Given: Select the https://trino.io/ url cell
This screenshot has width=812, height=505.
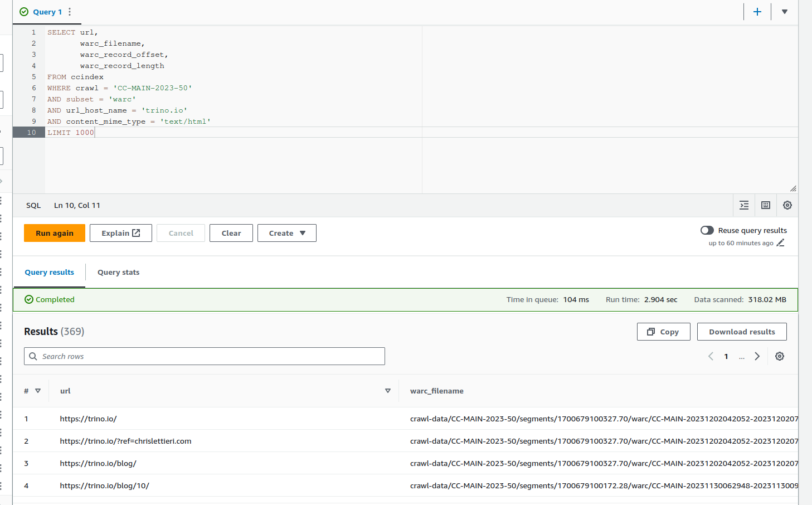Looking at the screenshot, I should (89, 419).
